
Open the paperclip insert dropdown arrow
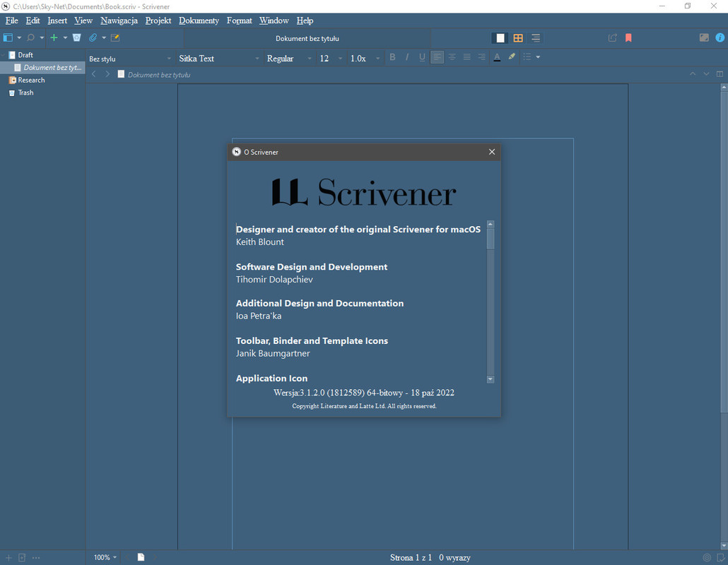click(x=104, y=37)
